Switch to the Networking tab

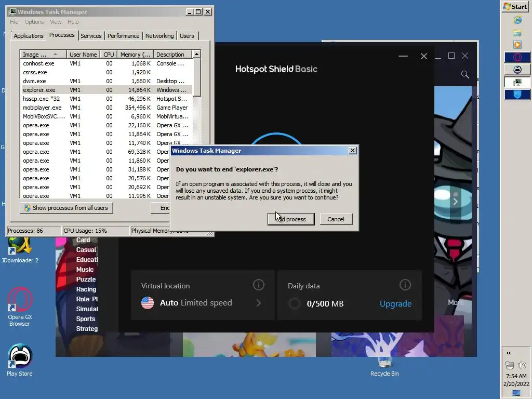pos(159,36)
